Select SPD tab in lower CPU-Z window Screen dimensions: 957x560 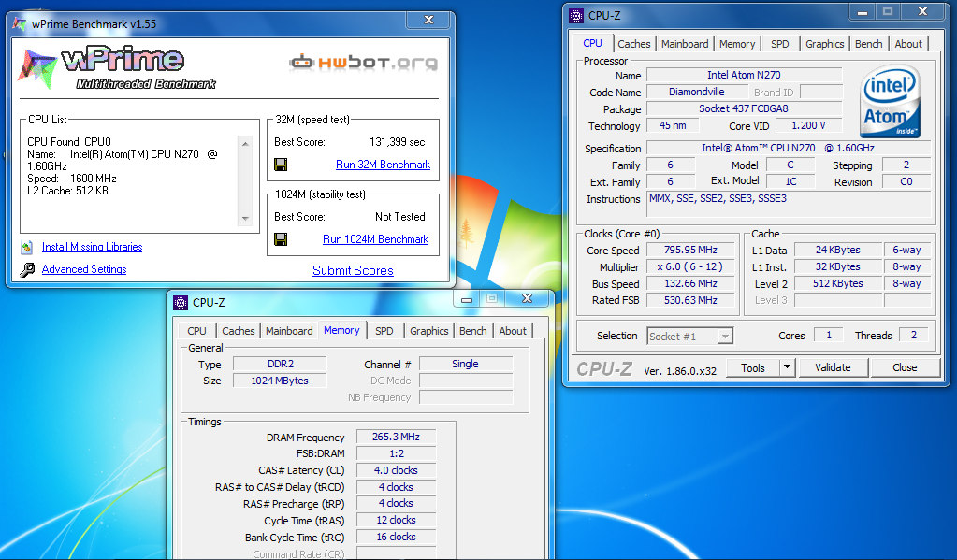(384, 331)
